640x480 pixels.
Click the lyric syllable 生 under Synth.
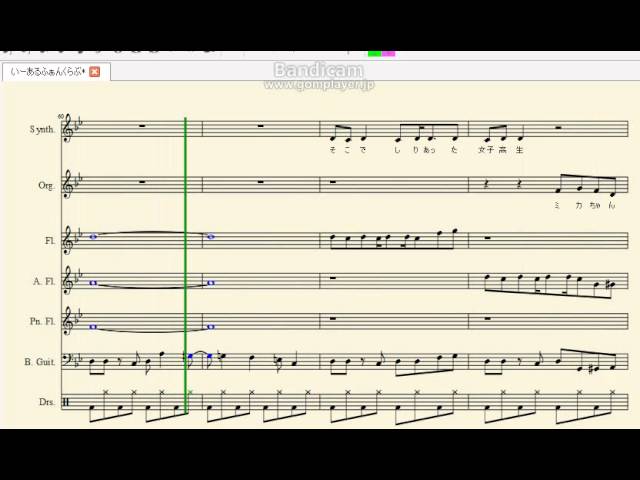(x=519, y=150)
